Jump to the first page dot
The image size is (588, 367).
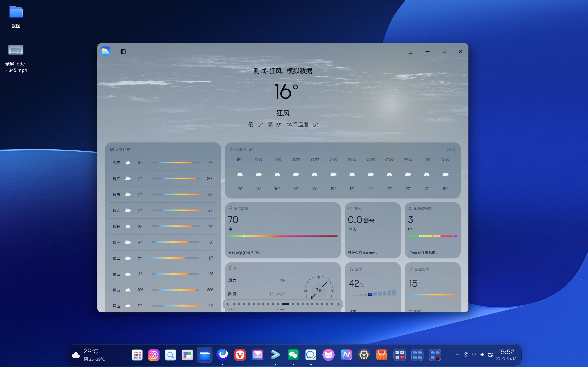[x=234, y=304]
